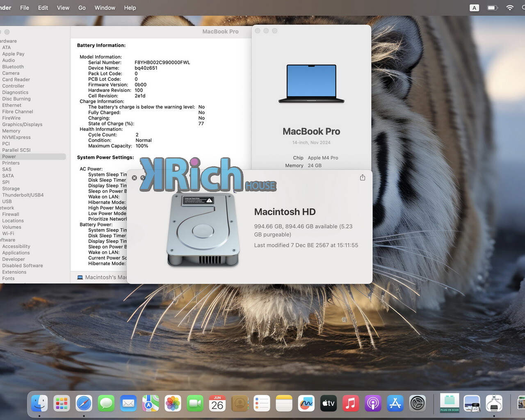Open Finder from the dock
Screen dimensions: 525x420
[x=39, y=404]
